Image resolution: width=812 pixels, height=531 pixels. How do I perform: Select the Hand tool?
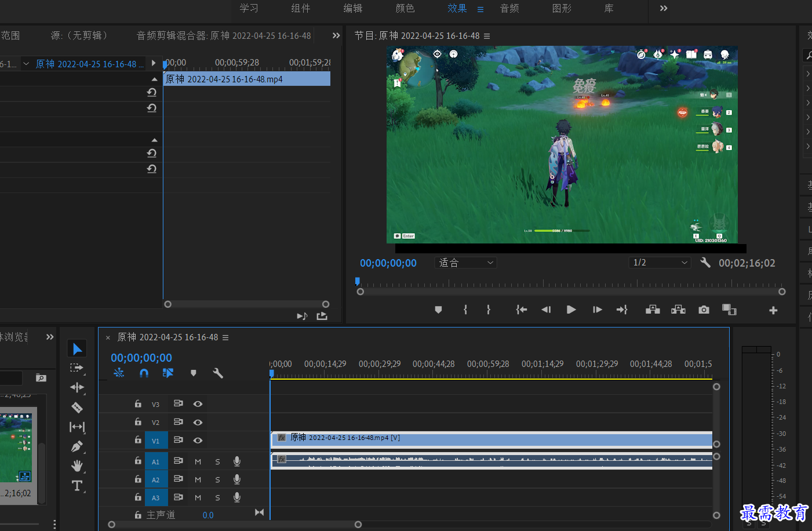pos(77,465)
